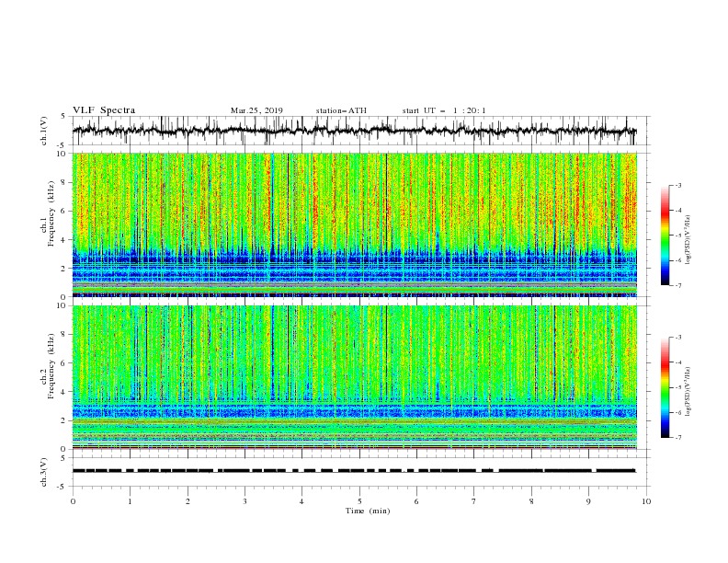Click the "-3" tick on ch.1 colorbar

coord(677,185)
